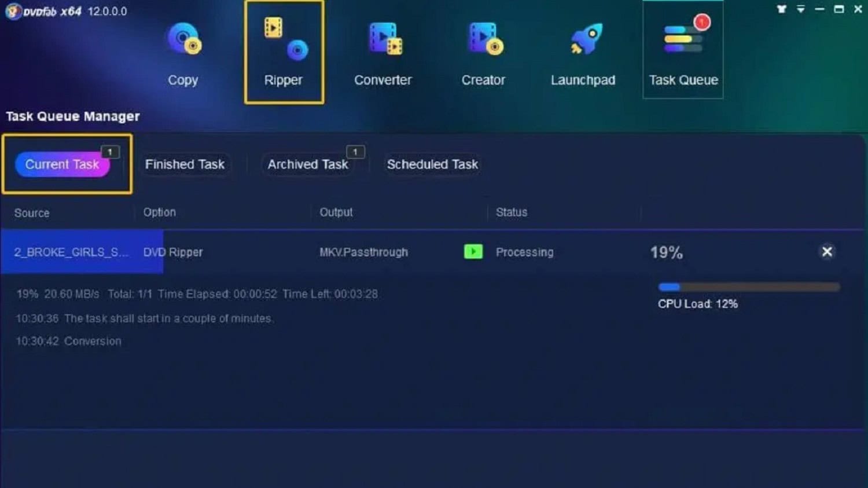Open the Launchpad module
This screenshot has height=488, width=868.
[x=583, y=54]
